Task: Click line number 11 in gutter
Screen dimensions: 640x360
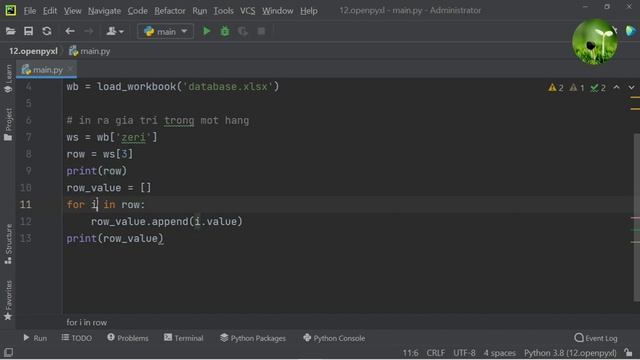Action: tap(26, 204)
